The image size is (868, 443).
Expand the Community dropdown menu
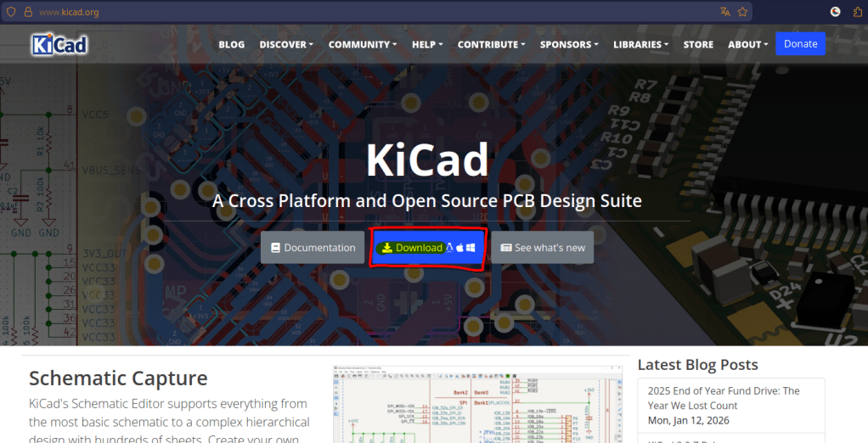coord(363,44)
